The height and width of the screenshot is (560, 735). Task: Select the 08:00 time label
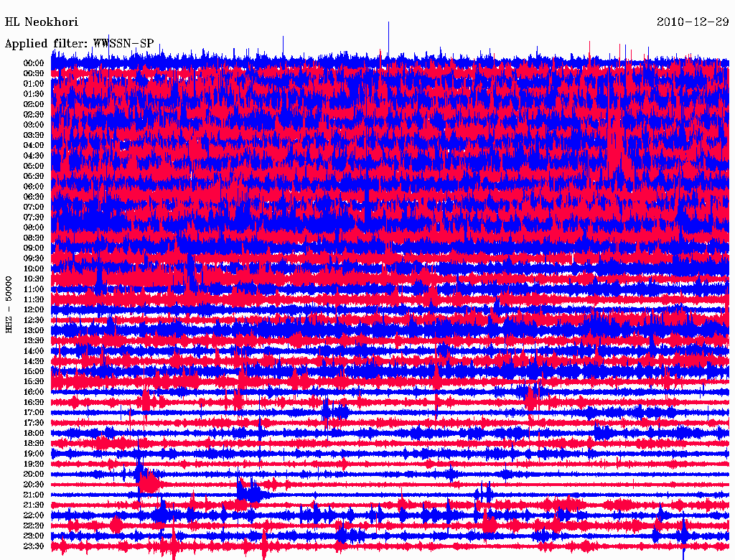[x=34, y=228]
